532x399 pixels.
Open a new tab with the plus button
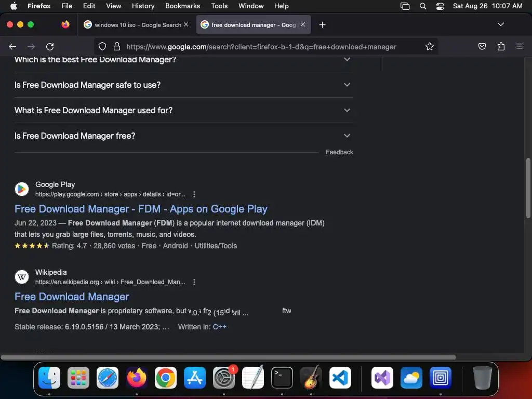tap(322, 25)
